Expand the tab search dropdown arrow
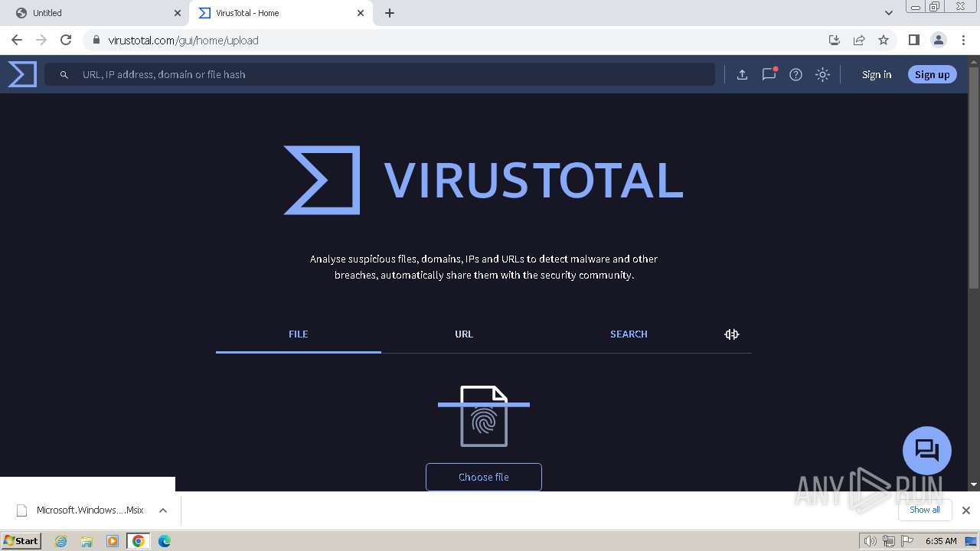This screenshot has height=551, width=980. [x=889, y=13]
